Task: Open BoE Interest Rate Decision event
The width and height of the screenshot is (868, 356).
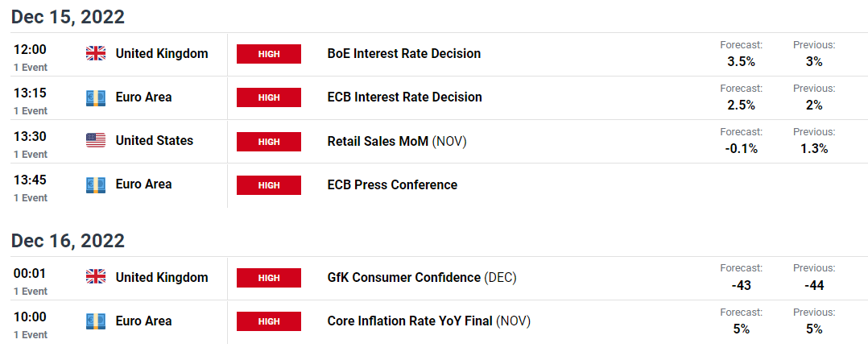Action: tap(404, 54)
